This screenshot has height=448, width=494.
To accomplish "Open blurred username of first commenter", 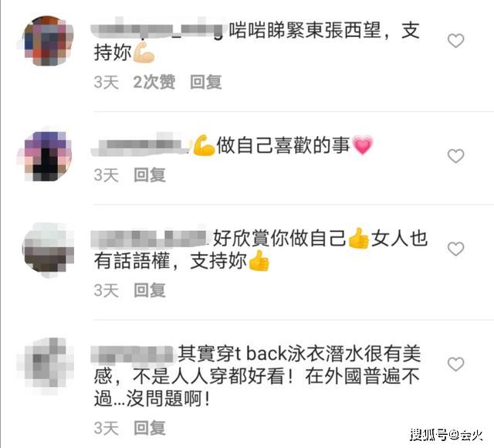I will click(159, 31).
